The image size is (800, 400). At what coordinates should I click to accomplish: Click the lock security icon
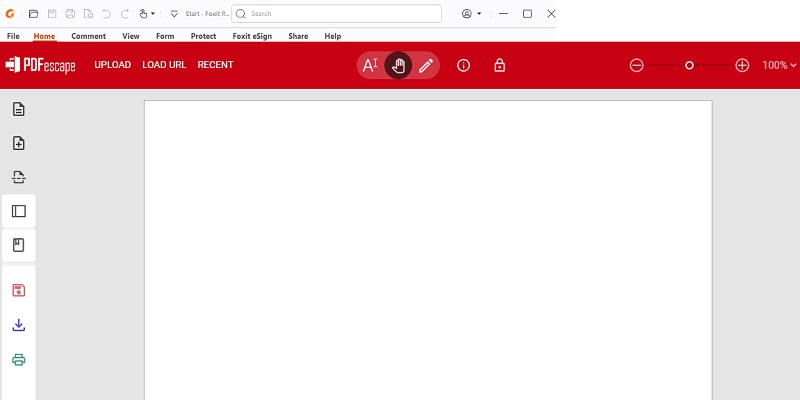499,65
